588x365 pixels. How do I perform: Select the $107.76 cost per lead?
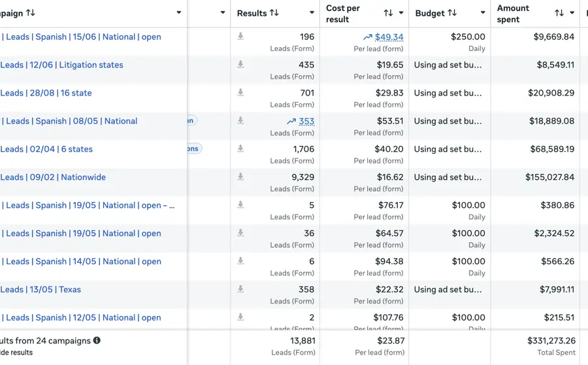pos(389,318)
